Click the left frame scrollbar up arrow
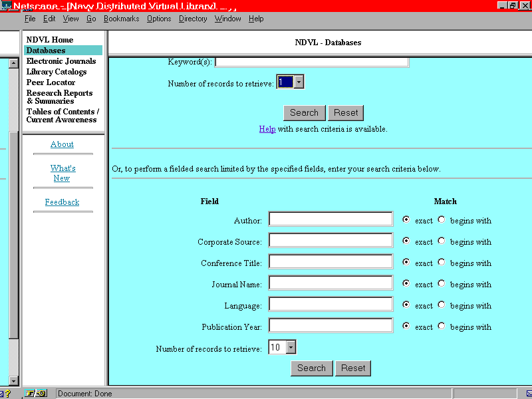 pos(13,63)
